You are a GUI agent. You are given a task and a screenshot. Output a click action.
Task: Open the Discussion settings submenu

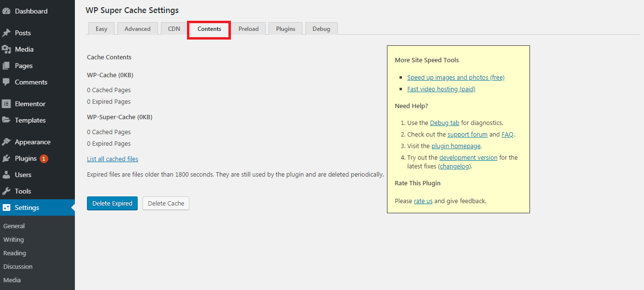coord(18,266)
